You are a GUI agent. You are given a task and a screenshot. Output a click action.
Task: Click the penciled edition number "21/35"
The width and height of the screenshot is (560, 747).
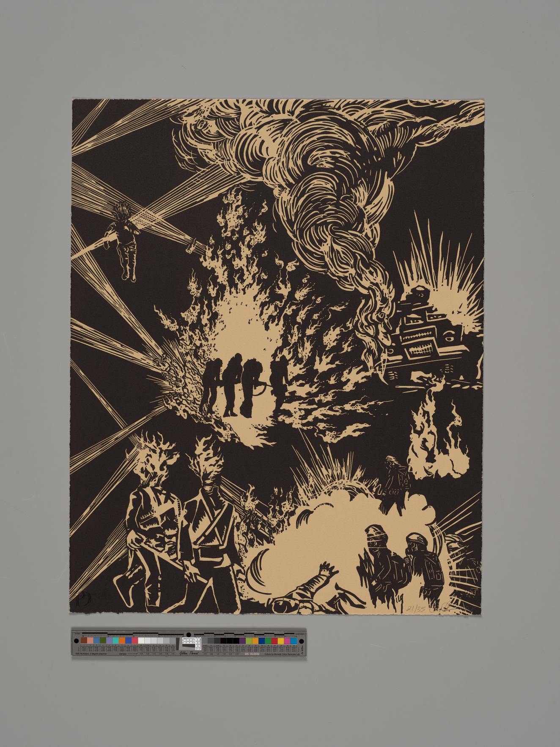click(x=415, y=609)
